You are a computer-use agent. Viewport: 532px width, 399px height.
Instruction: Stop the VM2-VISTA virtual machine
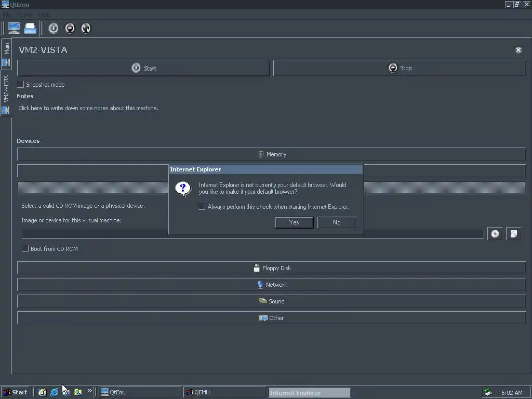point(400,68)
